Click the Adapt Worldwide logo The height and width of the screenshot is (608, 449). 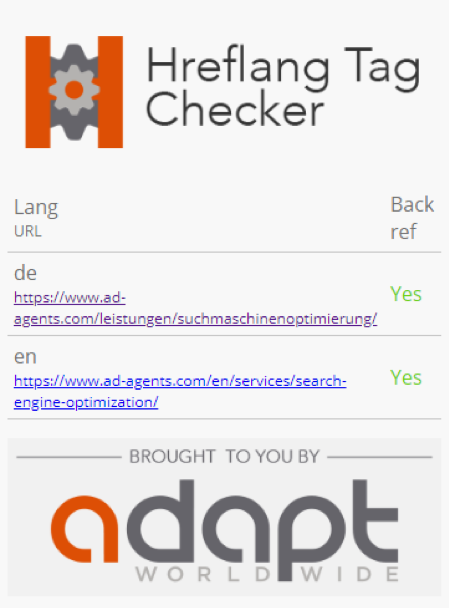click(224, 530)
